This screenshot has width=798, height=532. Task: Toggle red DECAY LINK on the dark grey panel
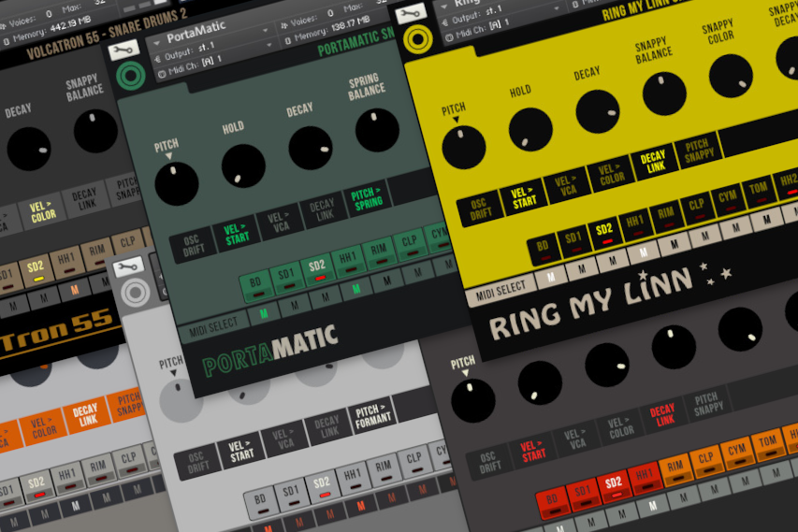tap(662, 414)
